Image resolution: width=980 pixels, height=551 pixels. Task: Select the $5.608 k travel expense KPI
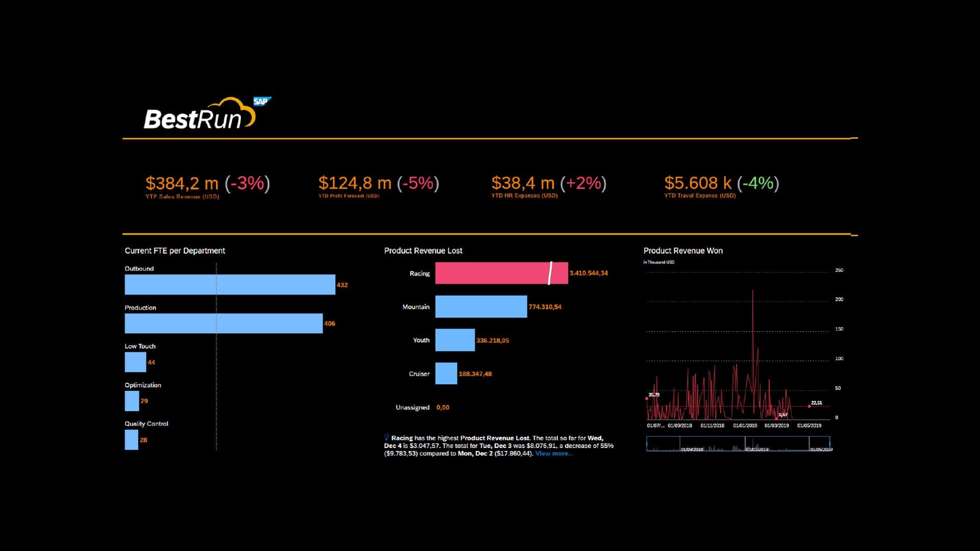[x=721, y=183]
